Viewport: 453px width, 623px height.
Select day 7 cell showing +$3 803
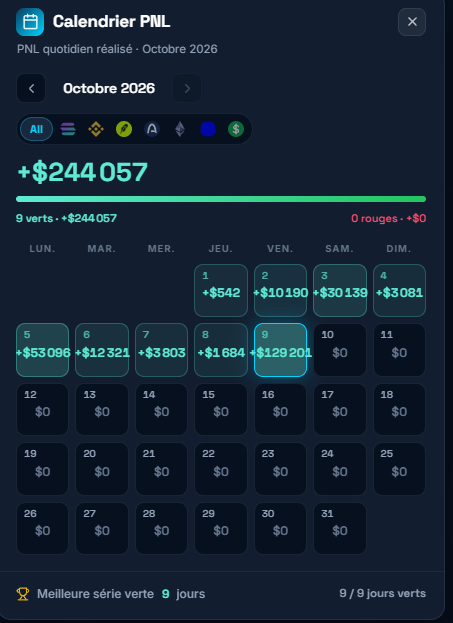161,350
